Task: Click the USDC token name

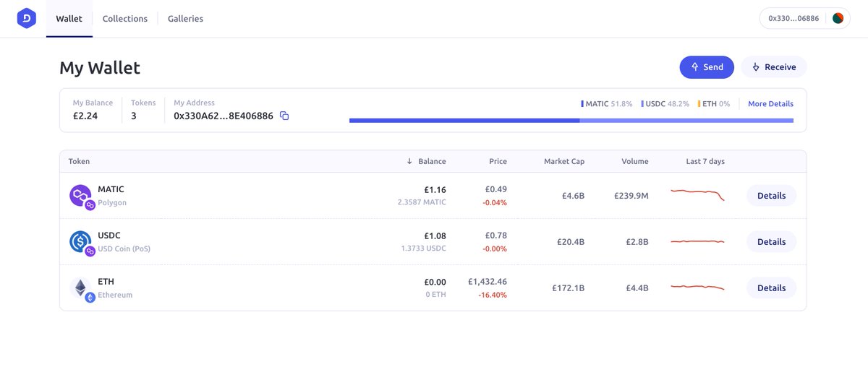Action: 109,236
